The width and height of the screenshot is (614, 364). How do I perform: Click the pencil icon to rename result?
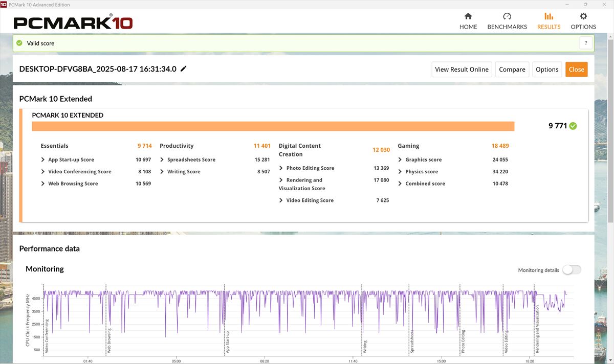click(x=184, y=69)
